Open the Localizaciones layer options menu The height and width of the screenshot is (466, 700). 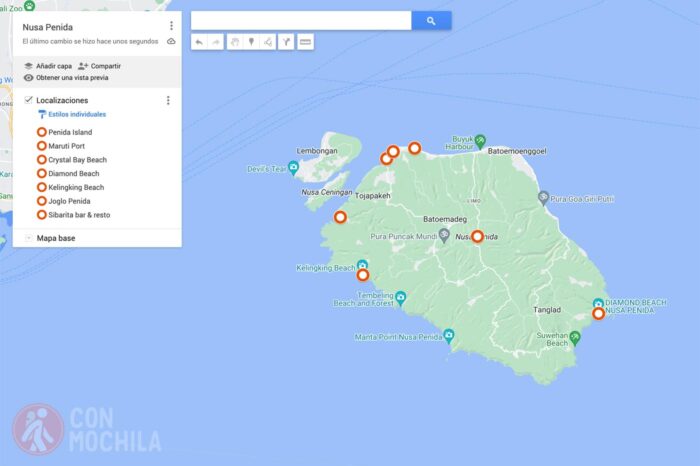point(168,100)
